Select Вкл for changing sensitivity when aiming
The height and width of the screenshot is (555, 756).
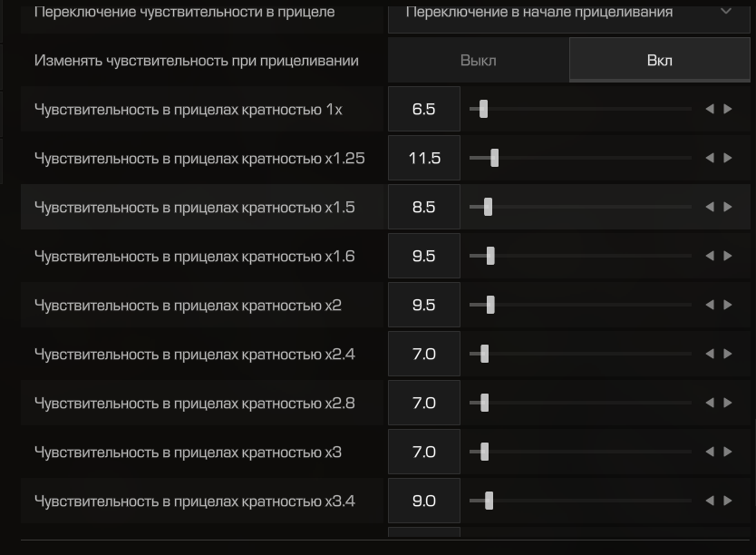coord(659,61)
